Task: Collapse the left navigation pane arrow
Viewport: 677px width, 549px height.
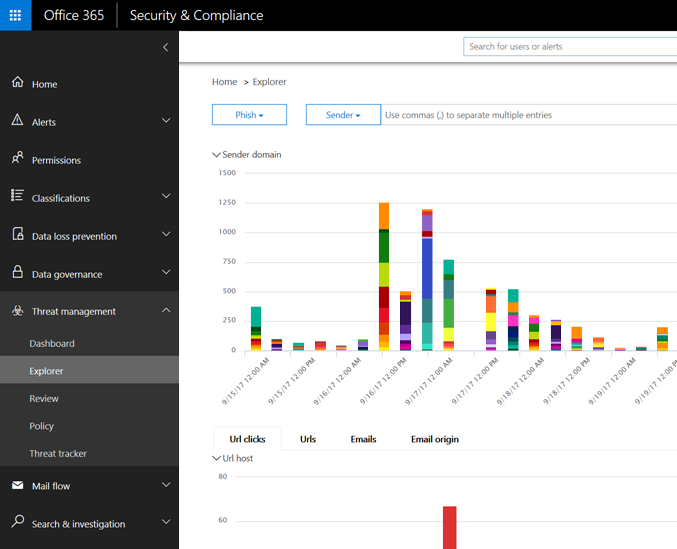Action: click(x=165, y=47)
